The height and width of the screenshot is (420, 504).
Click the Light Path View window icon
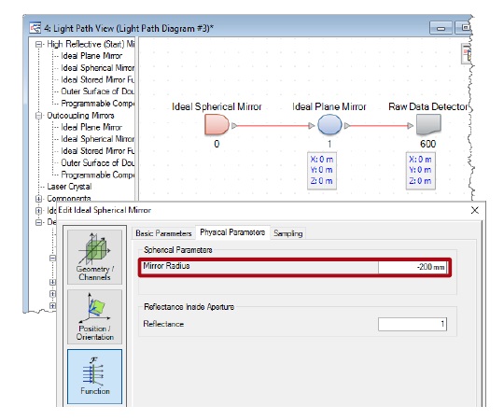[x=35, y=28]
